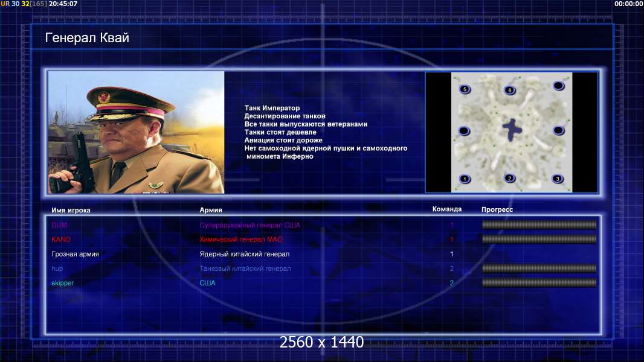The image size is (644, 362).
Task: Click the skipper player's loading progress bar
Action: point(539,282)
